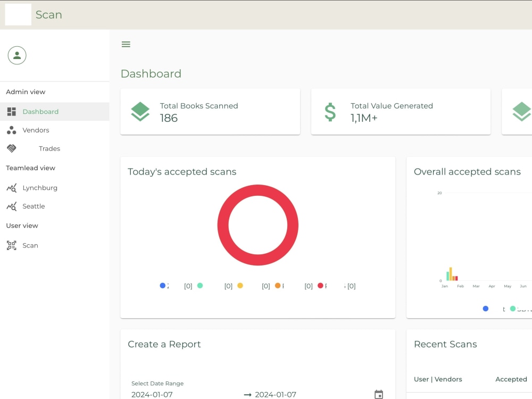Click the Select Date Range label
The image size is (532, 399).
click(157, 384)
